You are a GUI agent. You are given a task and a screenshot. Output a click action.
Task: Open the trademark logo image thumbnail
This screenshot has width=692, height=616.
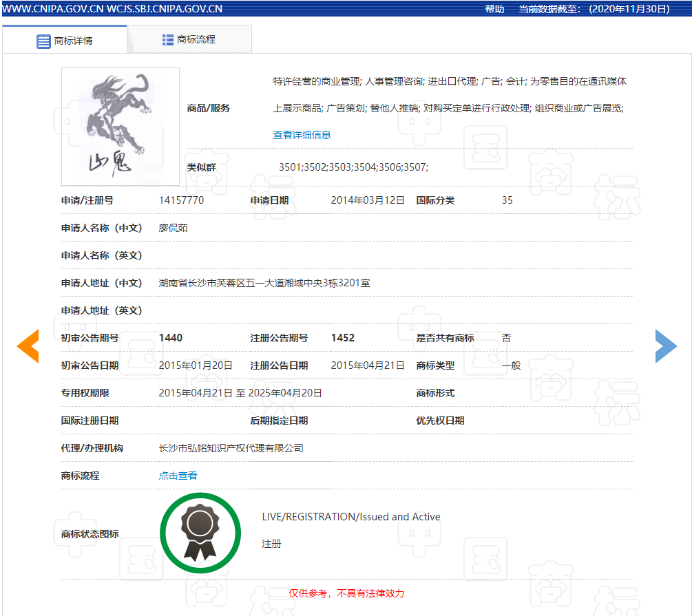coord(120,127)
